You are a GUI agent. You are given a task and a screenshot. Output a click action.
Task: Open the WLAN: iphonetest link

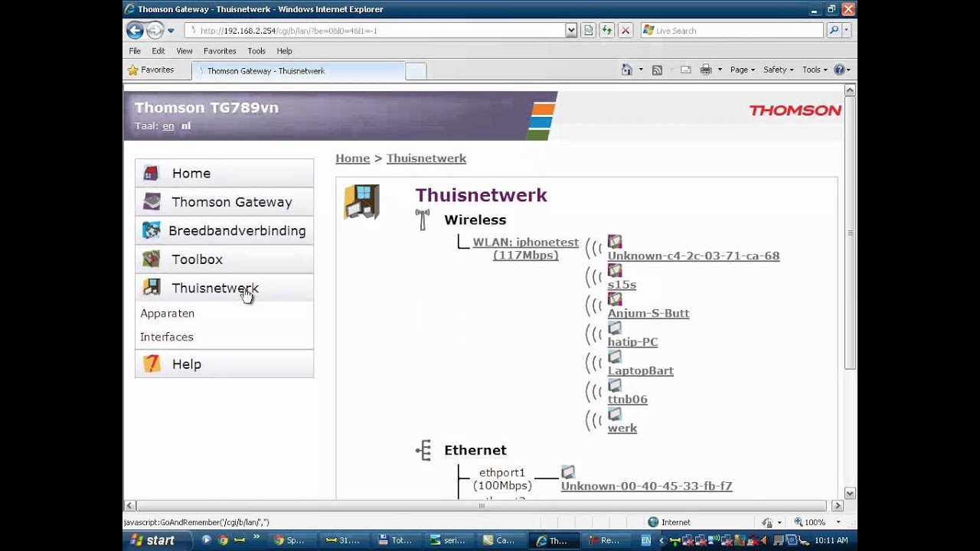526,249
